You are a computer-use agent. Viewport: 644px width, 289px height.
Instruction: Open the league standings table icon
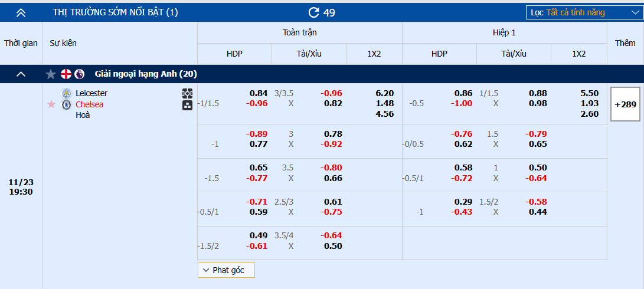coord(188,105)
